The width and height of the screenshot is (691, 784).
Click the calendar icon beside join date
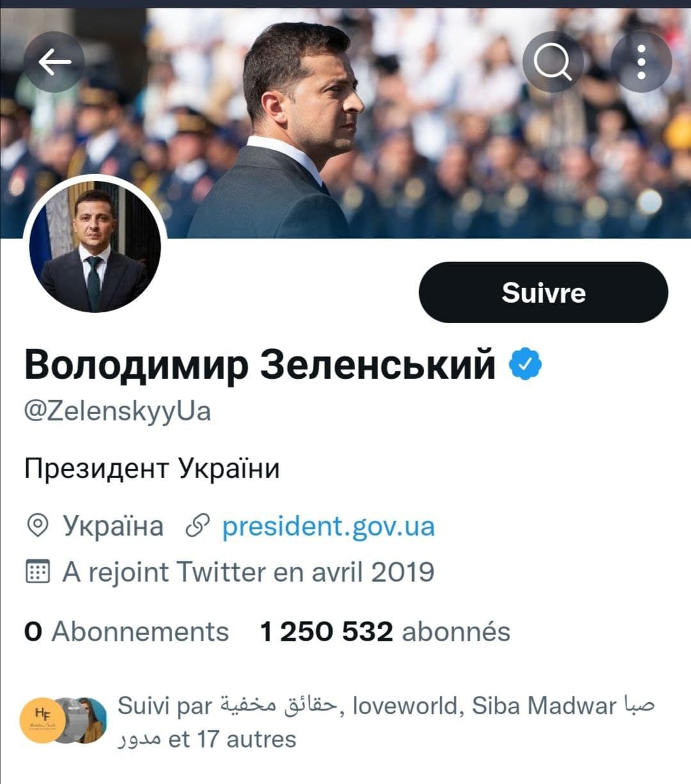coord(38,572)
